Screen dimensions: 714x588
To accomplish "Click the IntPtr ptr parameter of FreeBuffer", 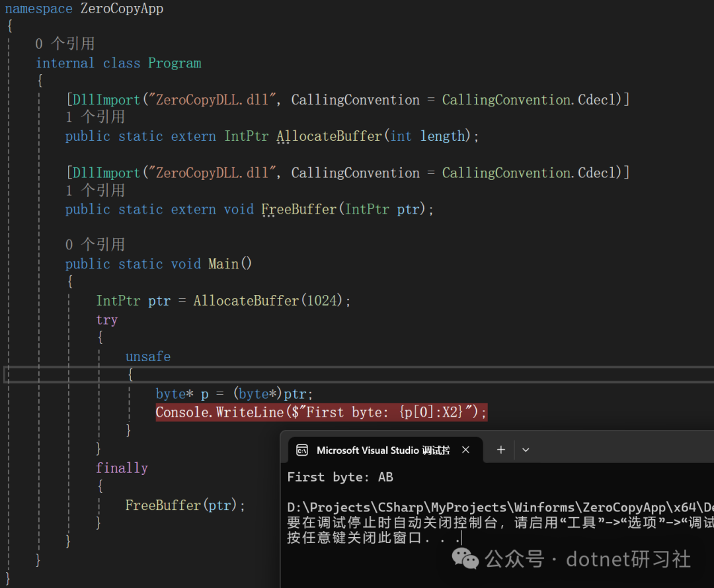I will coord(382,209).
